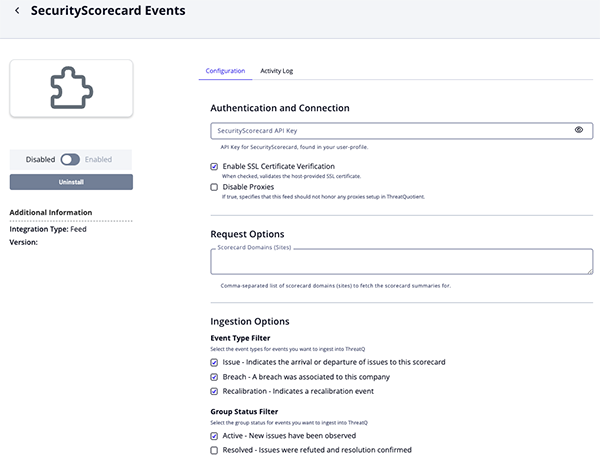Open the Configuration tab
600x457 pixels.
click(225, 71)
